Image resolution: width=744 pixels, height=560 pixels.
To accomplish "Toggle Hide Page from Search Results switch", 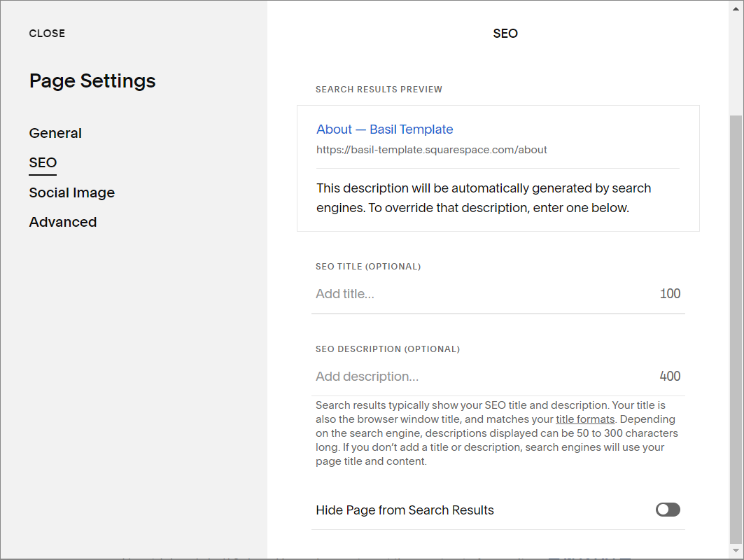I will click(668, 510).
